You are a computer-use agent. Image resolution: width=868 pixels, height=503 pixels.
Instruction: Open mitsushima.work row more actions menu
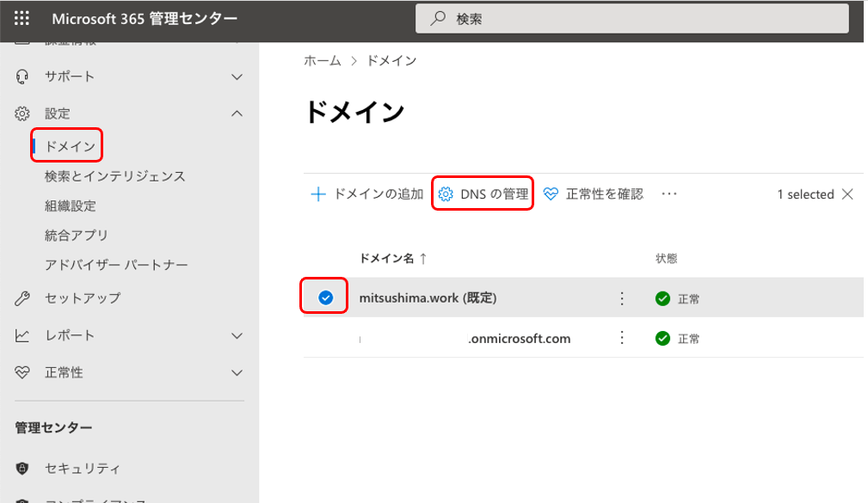click(x=622, y=298)
